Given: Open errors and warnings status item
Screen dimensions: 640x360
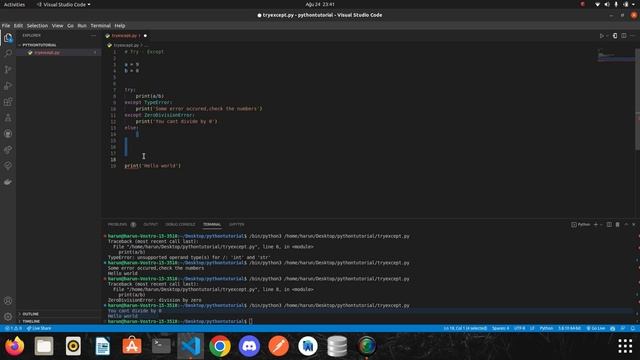Looking at the screenshot, I should click(x=13, y=328).
